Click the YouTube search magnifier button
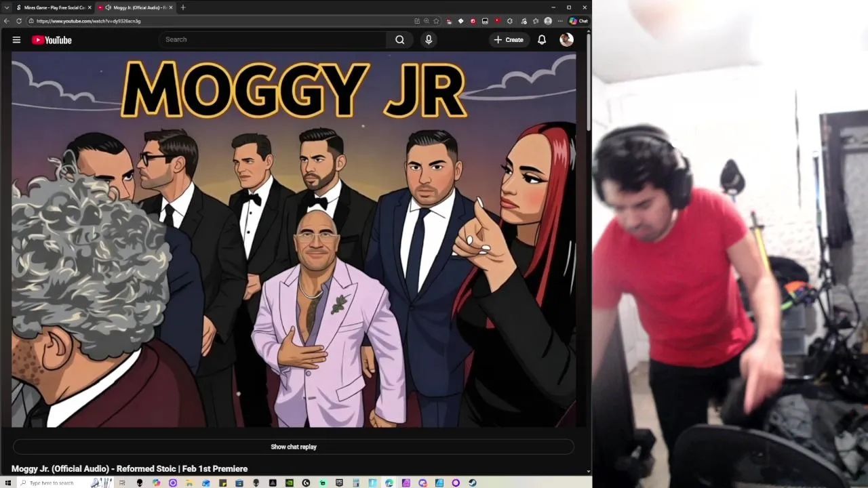868x488 pixels. coord(400,40)
